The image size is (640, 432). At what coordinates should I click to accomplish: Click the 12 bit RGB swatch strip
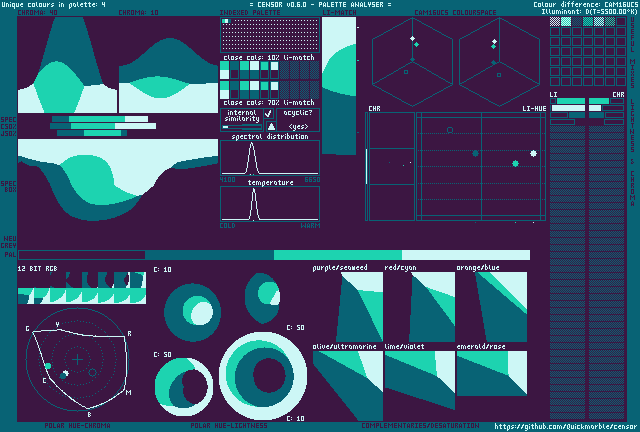(x=82, y=288)
